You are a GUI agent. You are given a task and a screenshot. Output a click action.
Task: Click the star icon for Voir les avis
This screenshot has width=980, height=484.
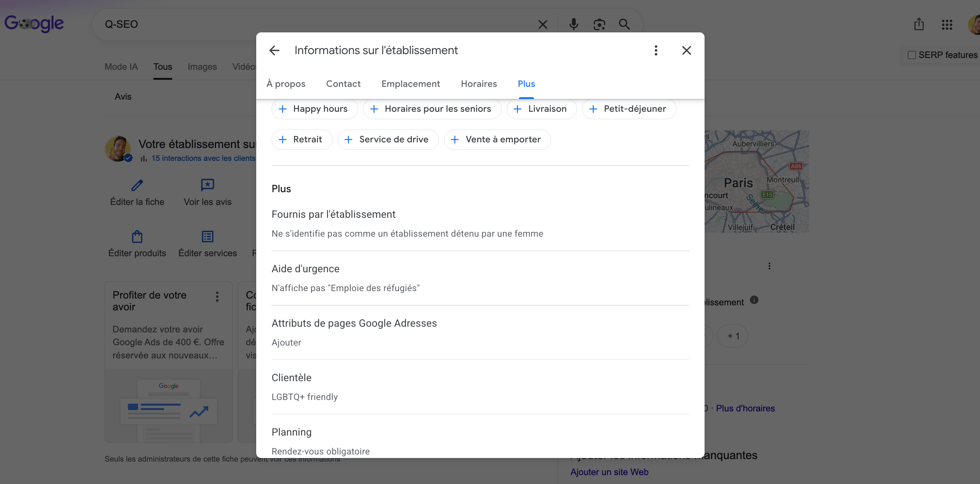pos(207,185)
